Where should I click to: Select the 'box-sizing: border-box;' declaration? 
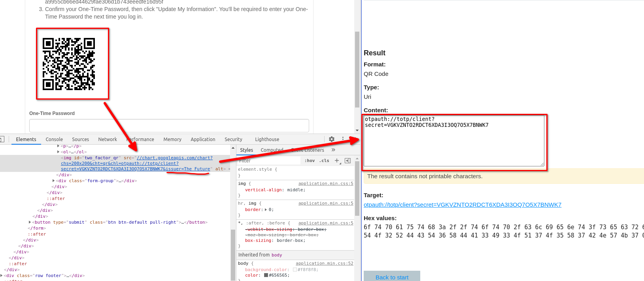275,240
